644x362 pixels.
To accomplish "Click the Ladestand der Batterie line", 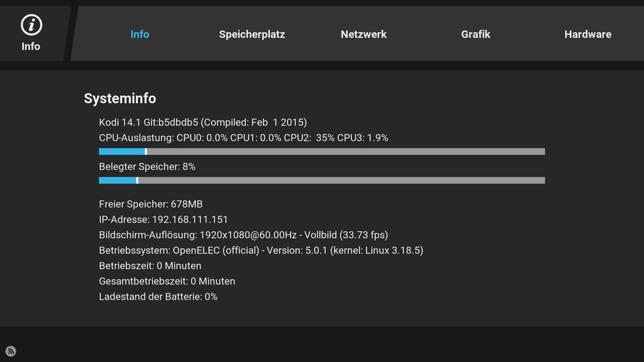I will [158, 297].
